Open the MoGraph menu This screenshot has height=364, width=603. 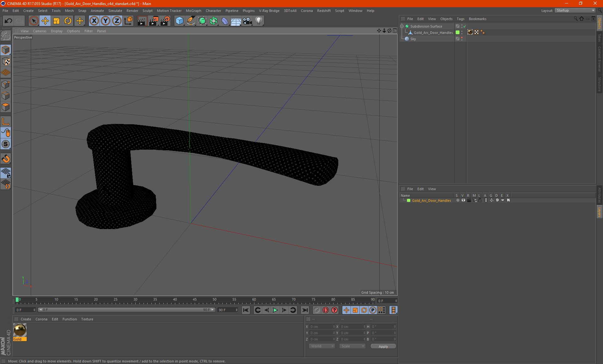[193, 11]
